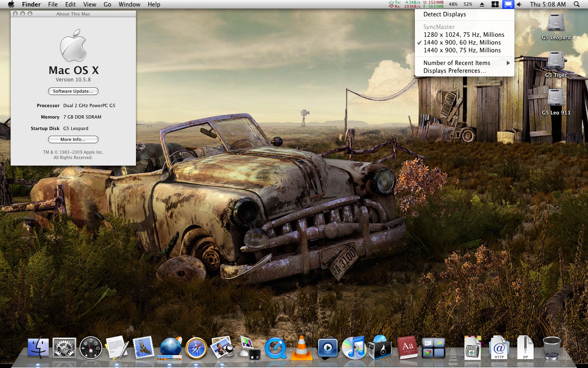Click the Displays menu bar icon
Viewport: 588px width, 368px height.
508,4
